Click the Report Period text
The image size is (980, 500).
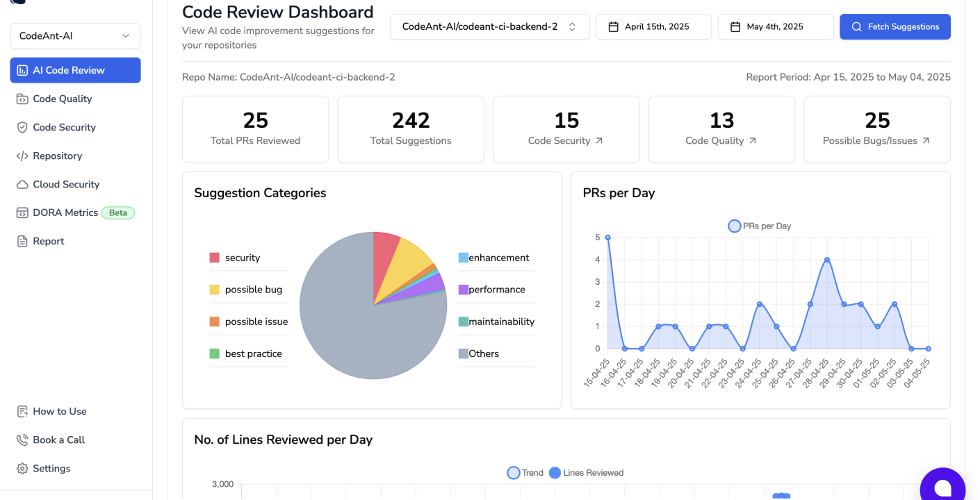(848, 77)
